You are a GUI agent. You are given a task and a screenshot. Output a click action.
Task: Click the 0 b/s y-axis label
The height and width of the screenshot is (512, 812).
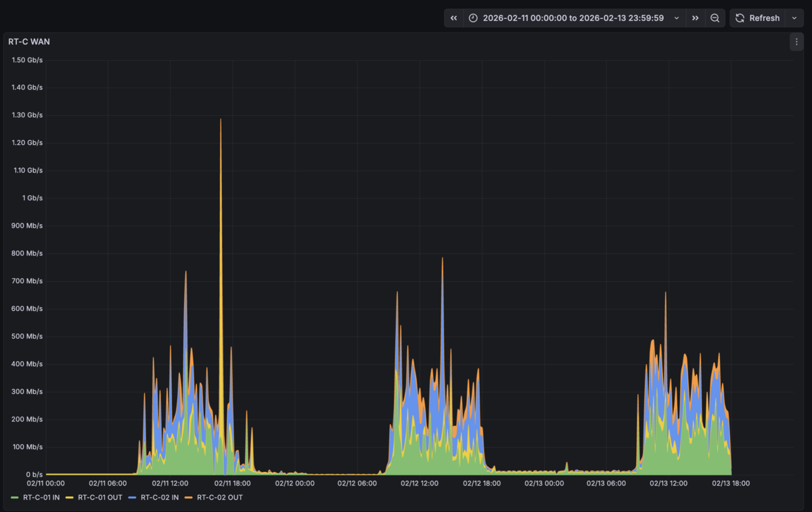click(x=35, y=474)
